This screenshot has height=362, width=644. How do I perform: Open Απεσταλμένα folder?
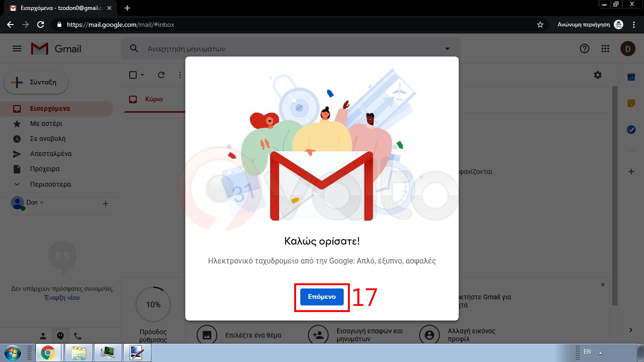pos(57,154)
